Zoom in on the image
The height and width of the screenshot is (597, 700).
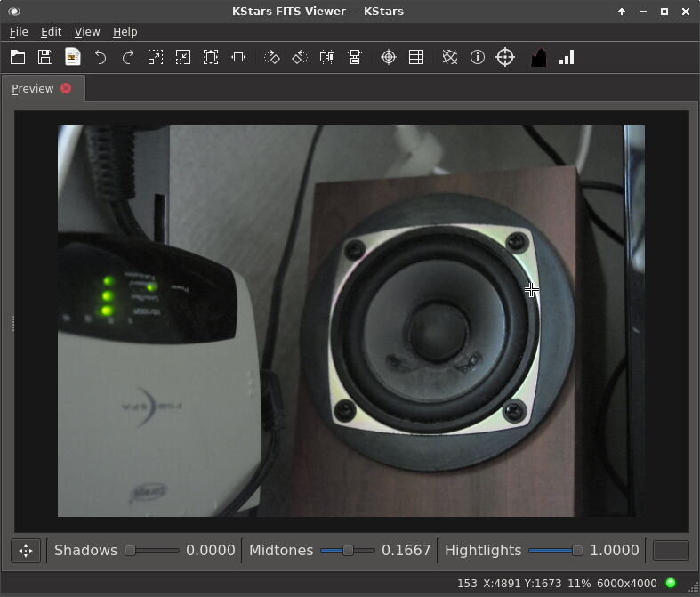(156, 57)
